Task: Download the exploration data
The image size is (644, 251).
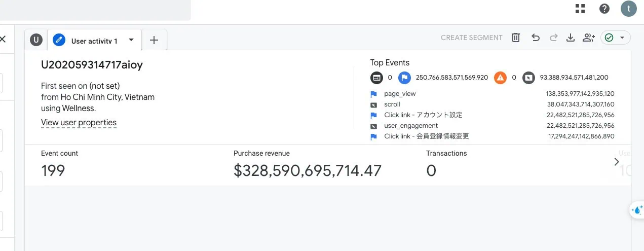Action: (571, 38)
